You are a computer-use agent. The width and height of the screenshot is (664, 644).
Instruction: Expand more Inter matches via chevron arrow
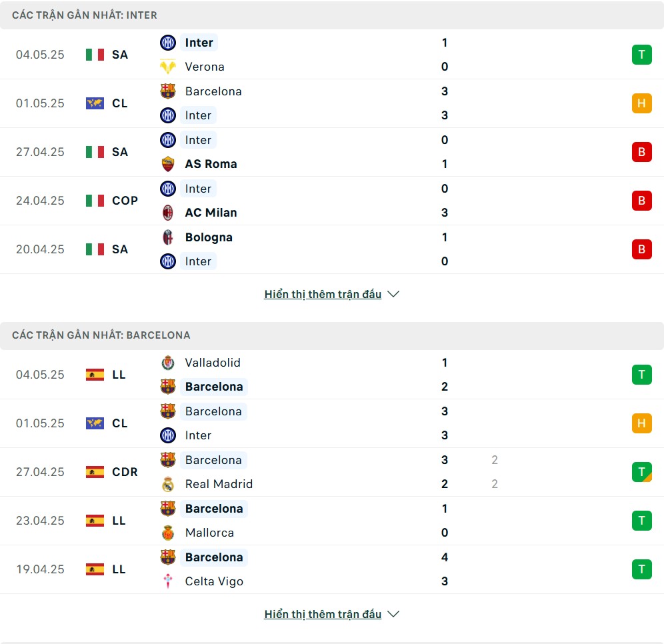click(393, 294)
